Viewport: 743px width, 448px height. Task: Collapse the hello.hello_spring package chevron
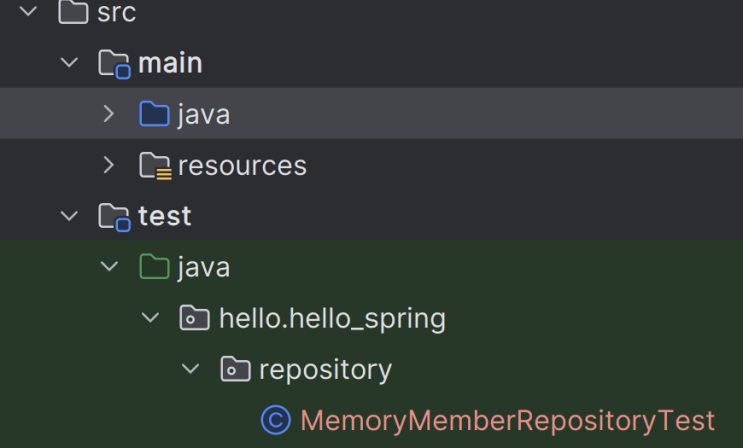[150, 319]
